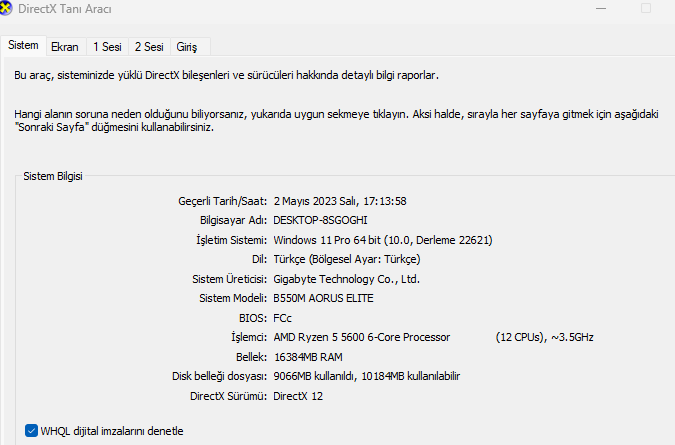Click the maximize button in the title bar
The height and width of the screenshot is (445, 675).
pos(645,9)
